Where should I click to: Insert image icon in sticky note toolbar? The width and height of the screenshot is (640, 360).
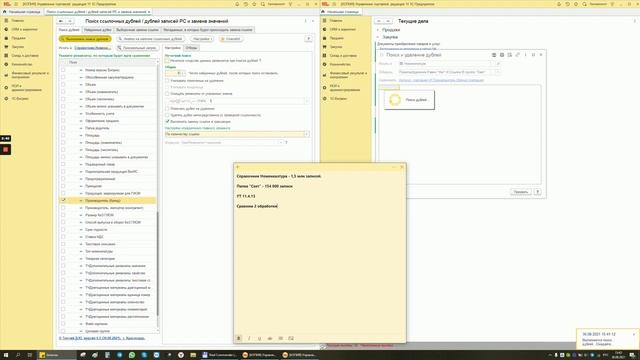291,338
